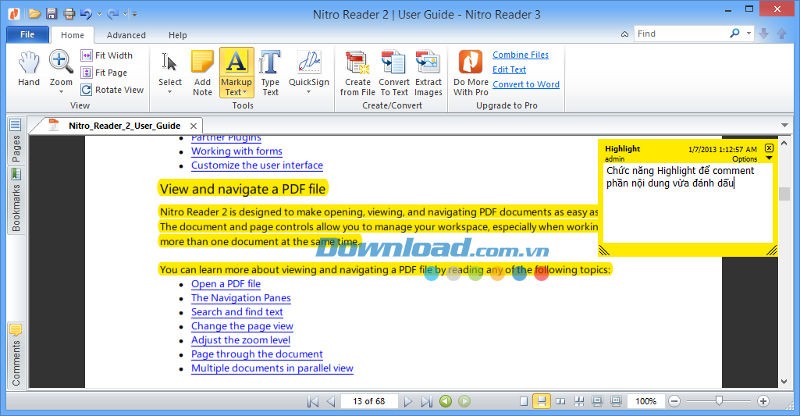Expand the Markup Text dropdown
The height and width of the screenshot is (416, 800).
pyautogui.click(x=236, y=92)
